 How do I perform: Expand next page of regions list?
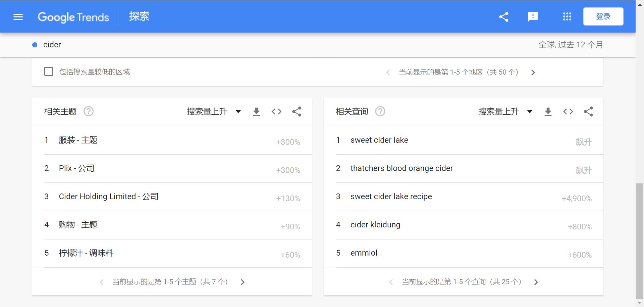coord(533,72)
